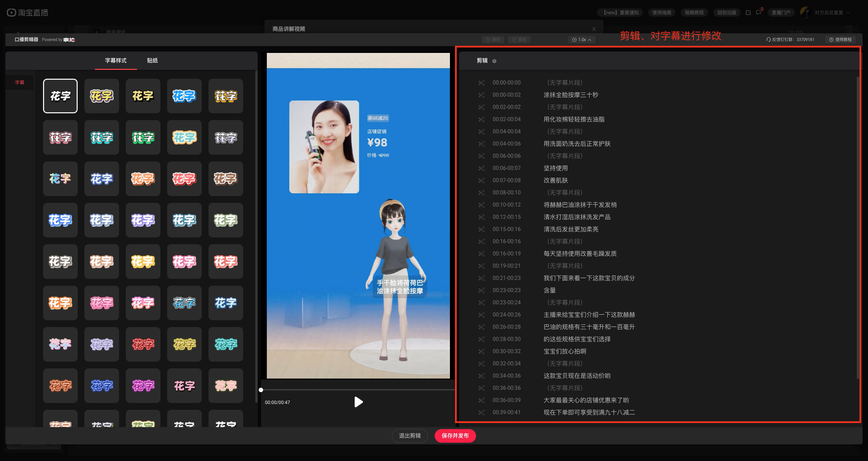The image size is (868, 461).
Task: Edit subtitle text 现在下单即可享受到满九十八减二
Action: pos(589,412)
